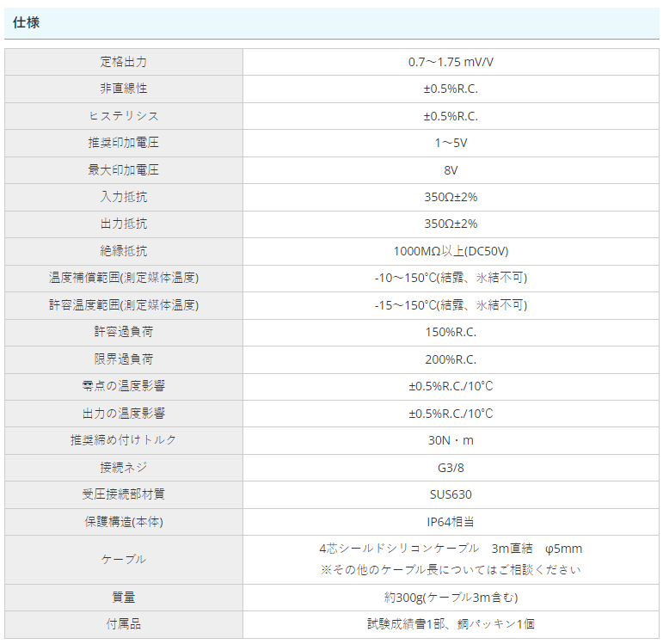Viewport: 663px width, 644px height.
Task: Click ±0.5%R.C. value in ヒステリシス row
Action: 451,116
